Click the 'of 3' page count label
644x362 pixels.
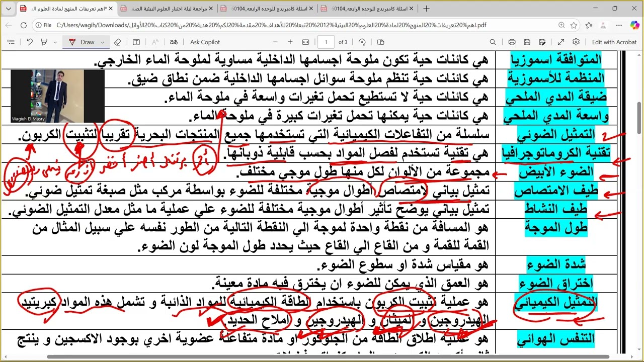coord(343,42)
